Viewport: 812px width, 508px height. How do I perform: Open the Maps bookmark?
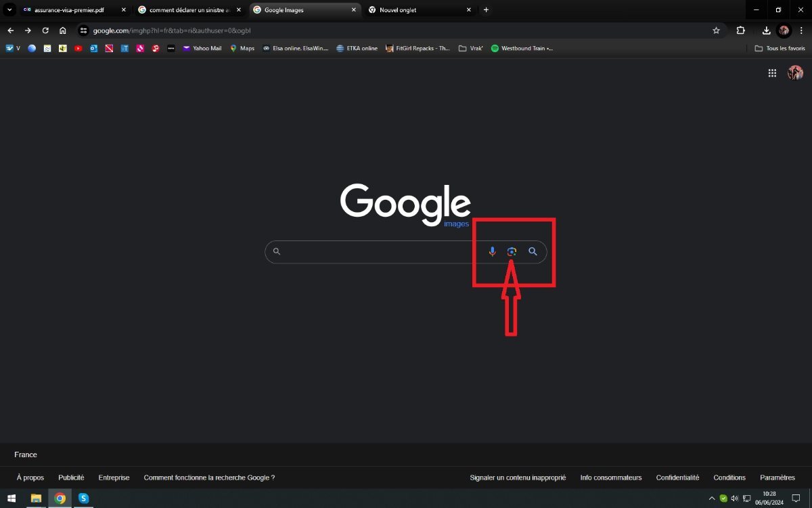(x=242, y=48)
